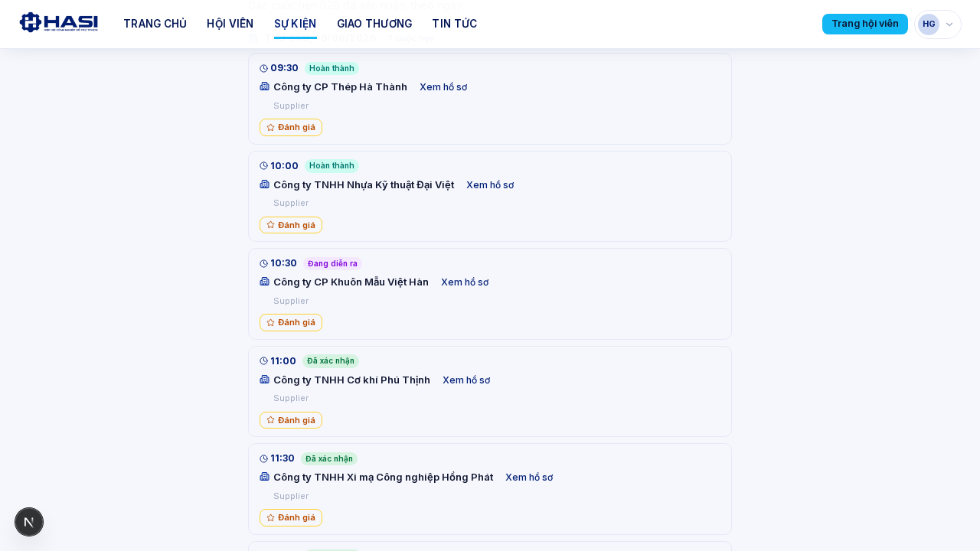
Task: Click Supplier label under Khuôn Mẫu Việt Hàn
Action: 291,301
